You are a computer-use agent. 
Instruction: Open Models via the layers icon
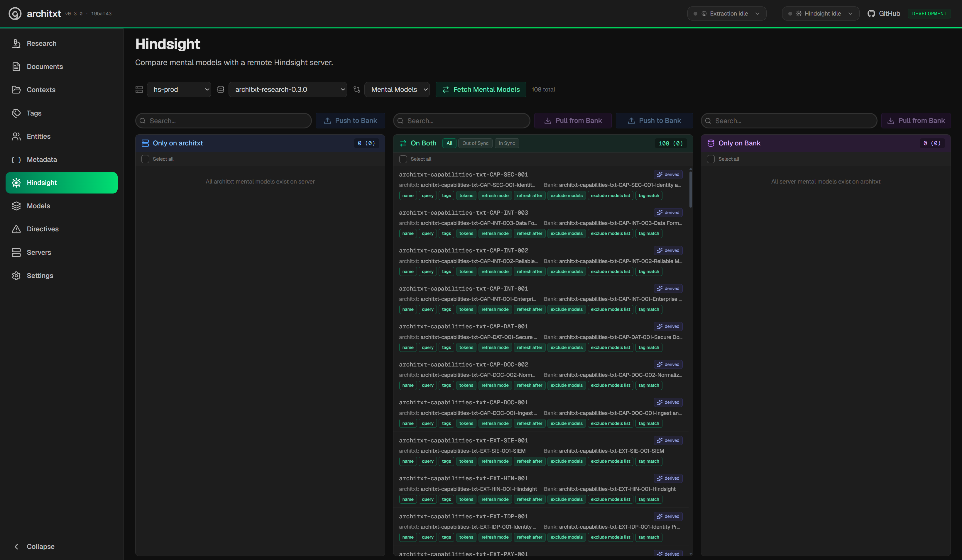pyautogui.click(x=16, y=206)
